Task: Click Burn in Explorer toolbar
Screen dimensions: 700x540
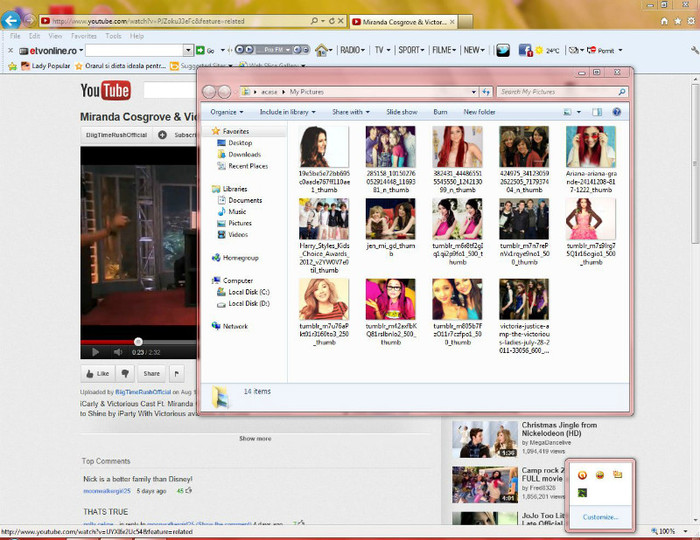Action: (x=440, y=112)
